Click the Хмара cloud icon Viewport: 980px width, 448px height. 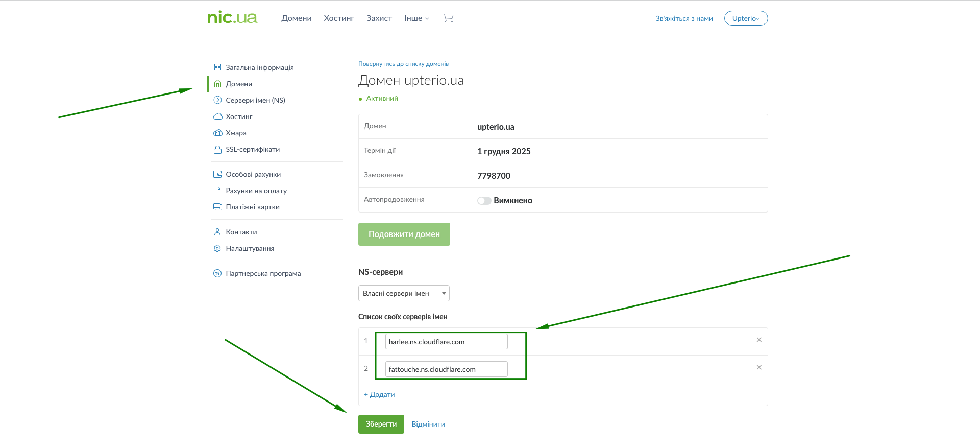click(217, 133)
